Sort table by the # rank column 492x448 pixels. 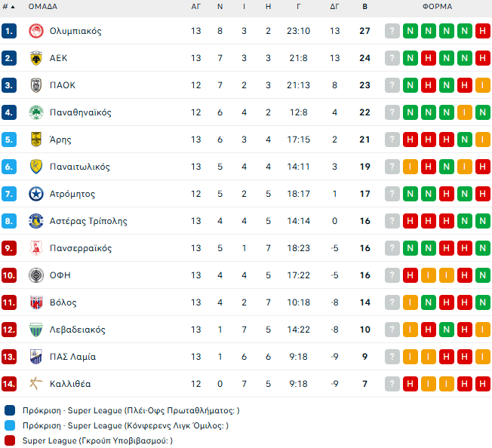point(8,7)
